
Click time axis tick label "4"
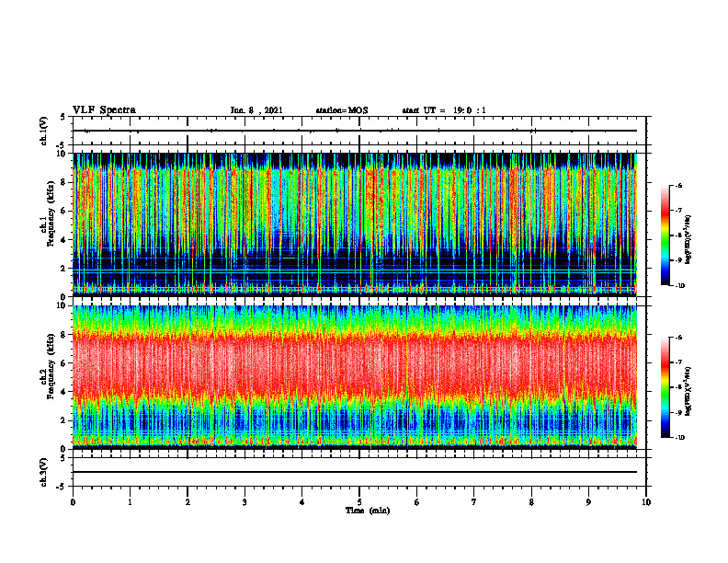[x=302, y=502]
